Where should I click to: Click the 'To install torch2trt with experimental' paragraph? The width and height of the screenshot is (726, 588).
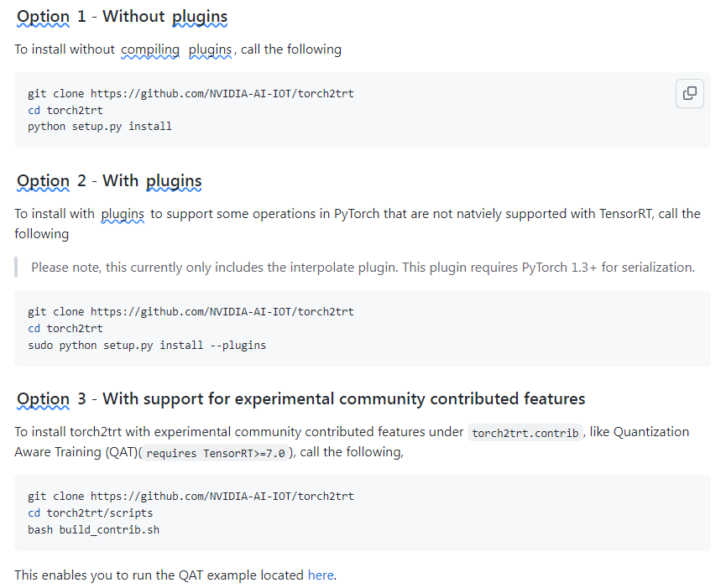[352, 442]
